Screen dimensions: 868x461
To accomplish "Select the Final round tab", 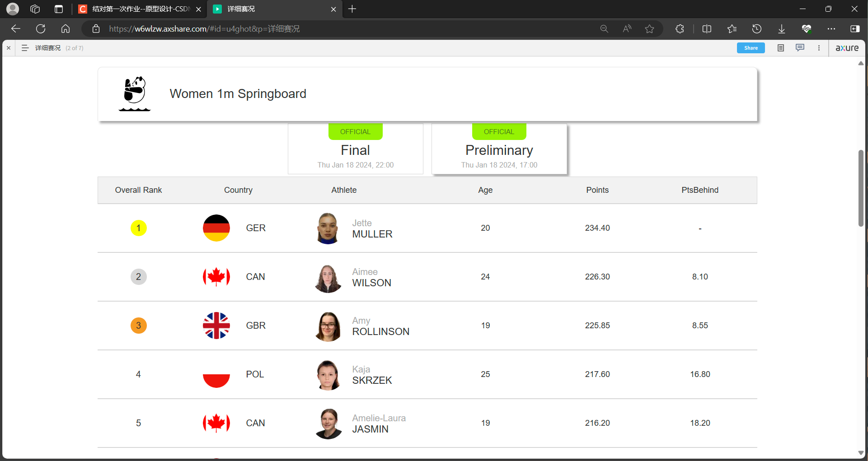I will coord(356,149).
